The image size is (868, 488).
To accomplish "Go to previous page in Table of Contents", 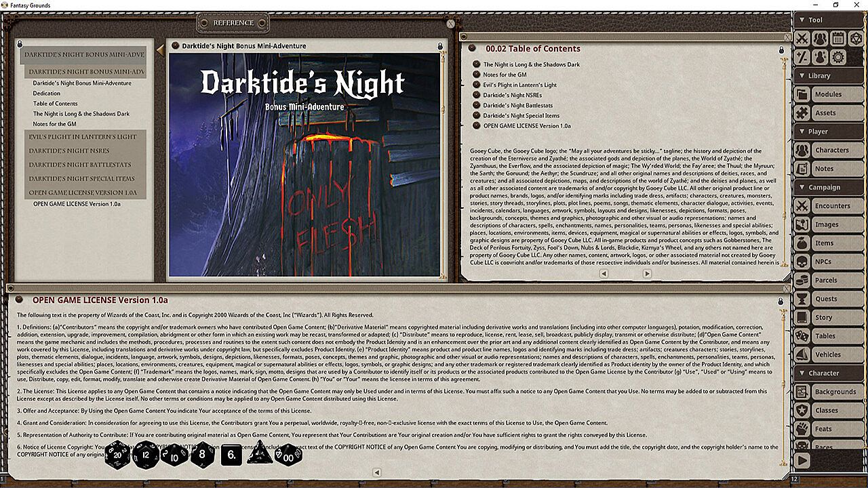I will [604, 274].
